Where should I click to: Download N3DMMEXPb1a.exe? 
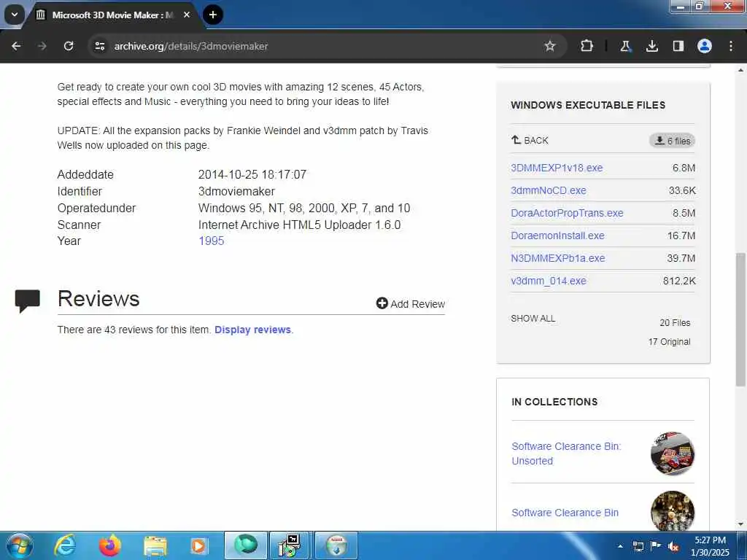[558, 258]
